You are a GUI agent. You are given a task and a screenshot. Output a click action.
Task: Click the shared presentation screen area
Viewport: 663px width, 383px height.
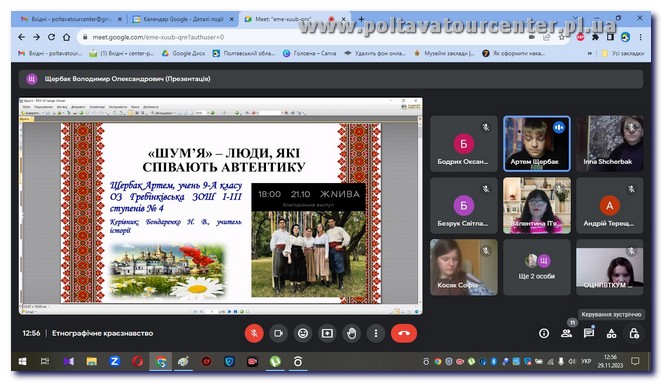220,206
